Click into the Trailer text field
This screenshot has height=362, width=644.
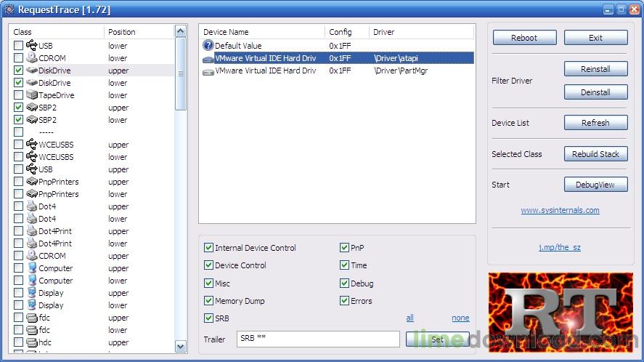tap(317, 339)
